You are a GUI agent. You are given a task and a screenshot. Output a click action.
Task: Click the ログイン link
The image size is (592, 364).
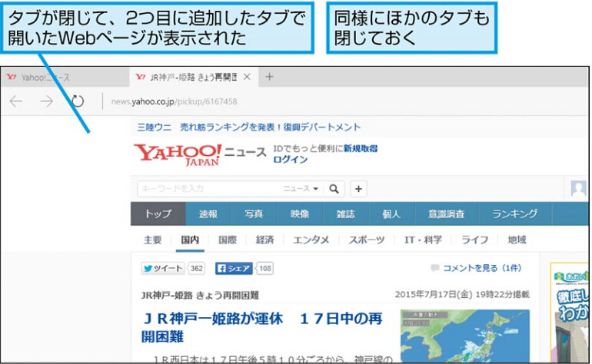pyautogui.click(x=291, y=160)
